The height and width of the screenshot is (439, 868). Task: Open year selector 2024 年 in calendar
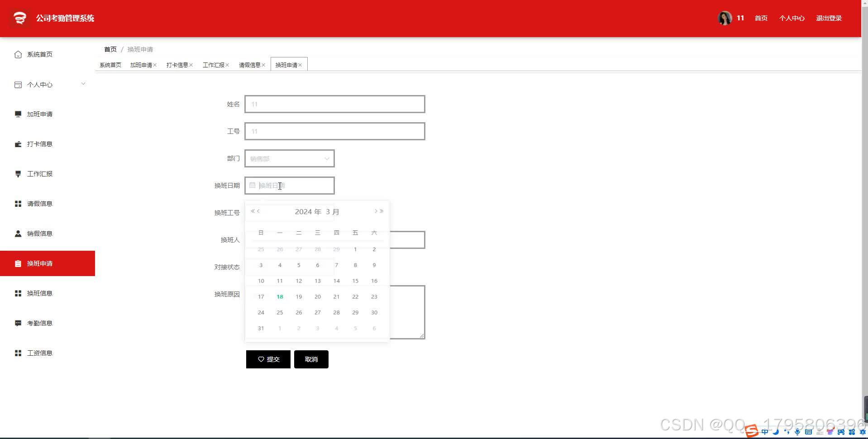coord(308,212)
